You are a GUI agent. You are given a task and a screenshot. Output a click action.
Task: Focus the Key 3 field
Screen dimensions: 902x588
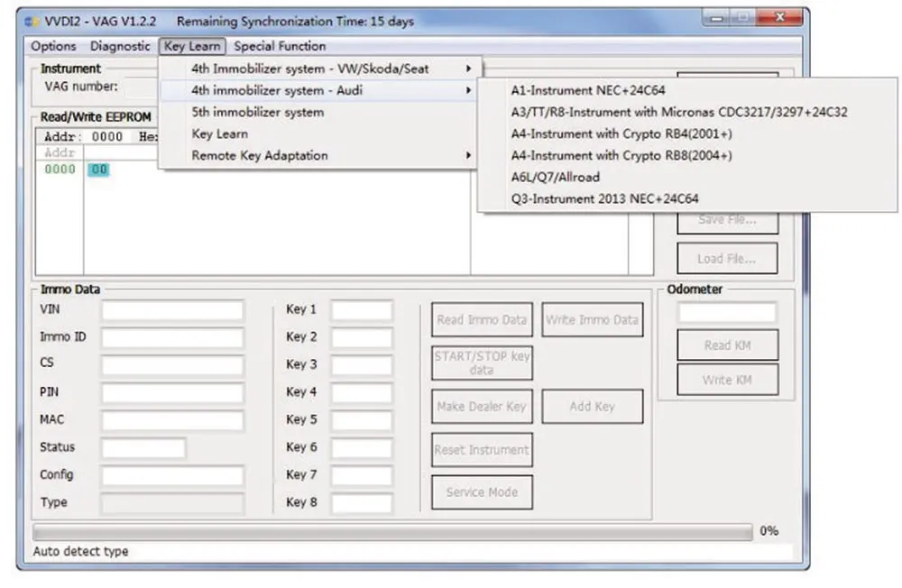click(362, 365)
